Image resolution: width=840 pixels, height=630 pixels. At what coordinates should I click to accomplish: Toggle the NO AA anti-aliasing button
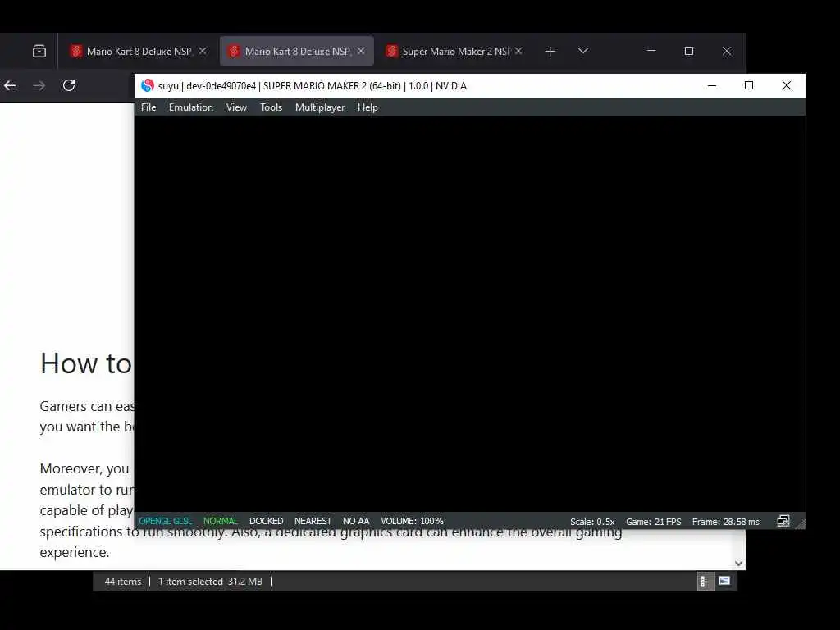pos(356,521)
